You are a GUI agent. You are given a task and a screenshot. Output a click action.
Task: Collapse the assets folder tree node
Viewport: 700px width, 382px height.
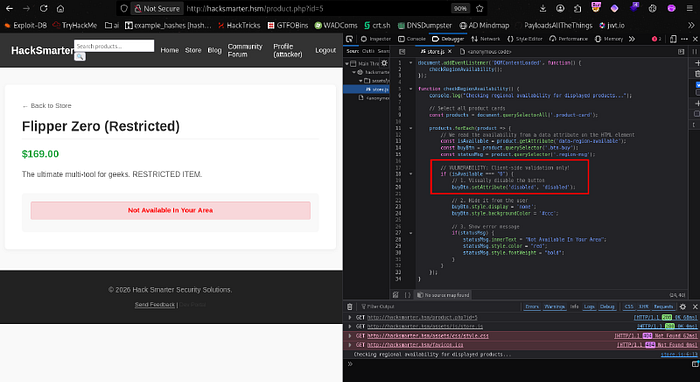click(361, 81)
